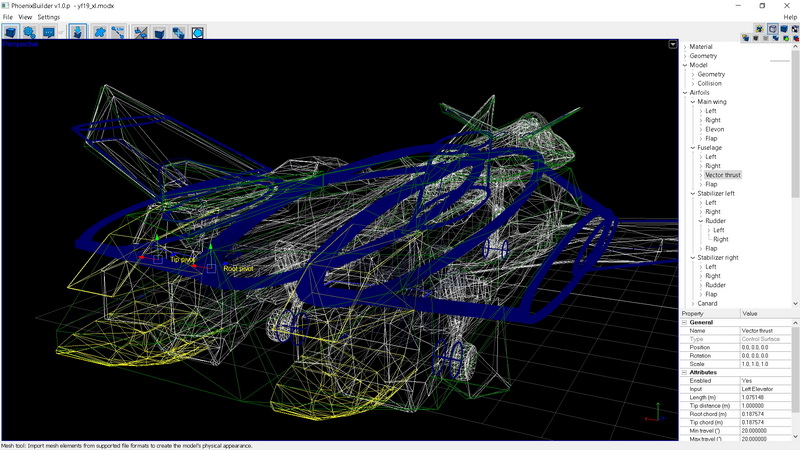Select the checkered texture display icon
800x450 pixels.
pos(794,29)
